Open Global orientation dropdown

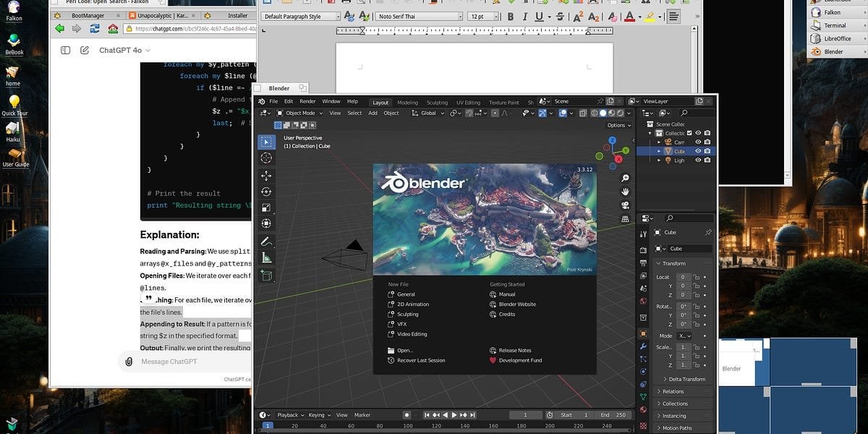click(428, 113)
